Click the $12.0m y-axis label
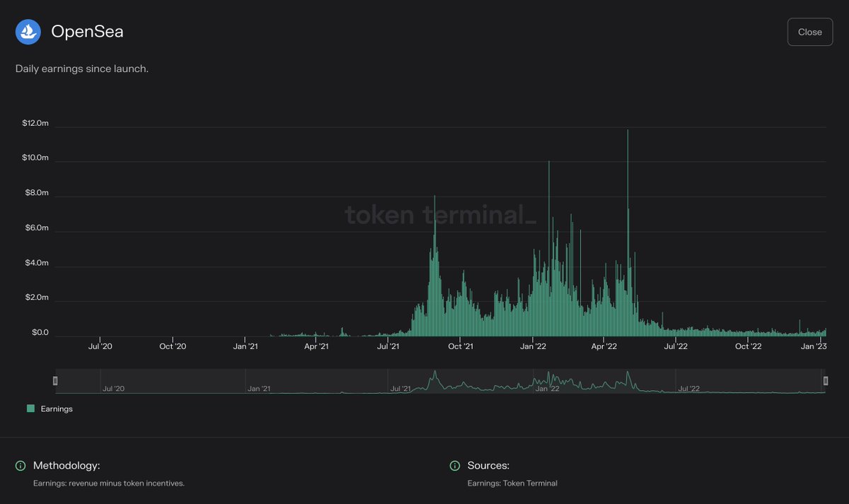This screenshot has width=849, height=504. (x=35, y=124)
